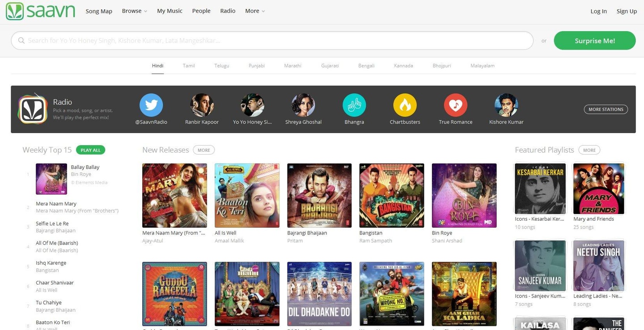644x330 pixels.
Task: Click artist name Amaal Mallik
Action: pyautogui.click(x=229, y=241)
